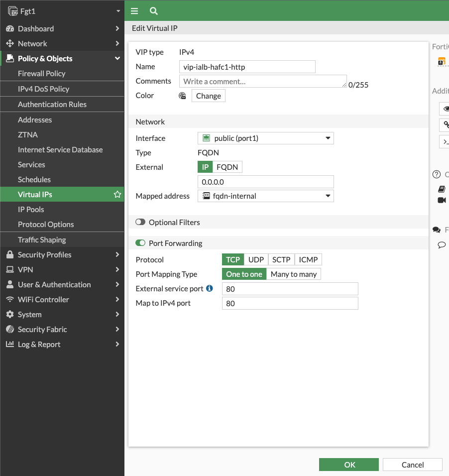Click the double chat bubbles icon

(x=437, y=230)
